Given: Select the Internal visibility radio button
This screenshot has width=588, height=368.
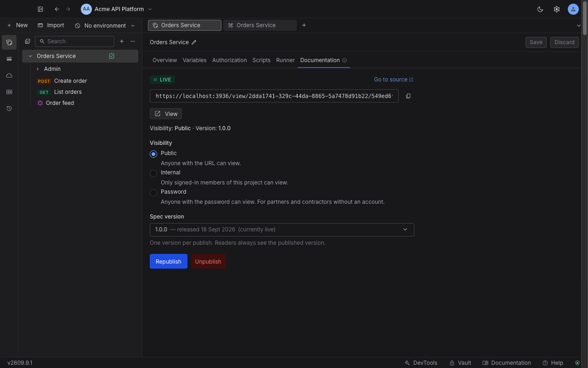Looking at the screenshot, I should pyautogui.click(x=153, y=173).
